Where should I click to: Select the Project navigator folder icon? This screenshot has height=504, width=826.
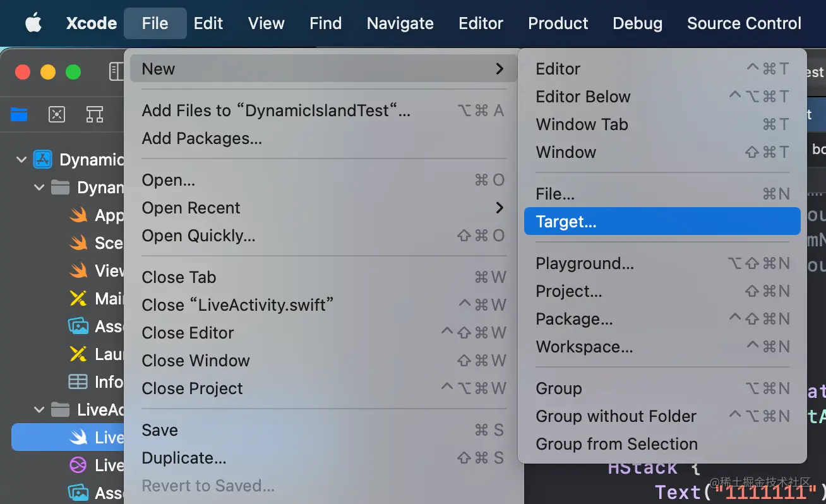19,114
